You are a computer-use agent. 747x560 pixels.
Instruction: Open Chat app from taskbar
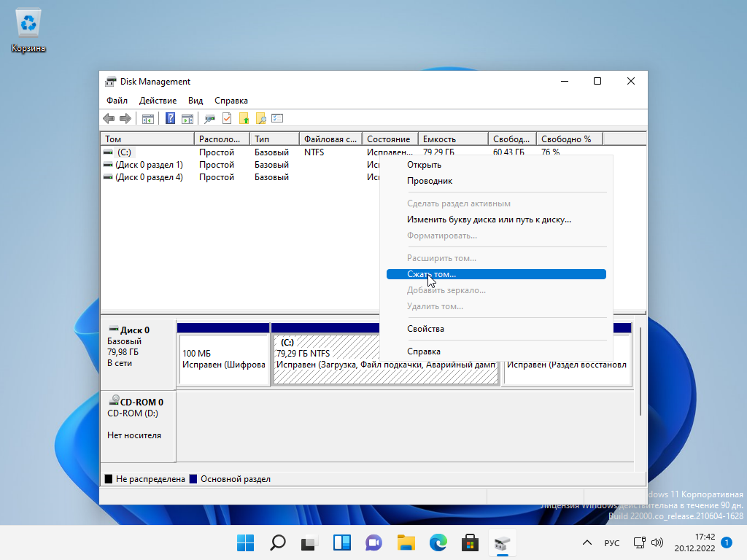374,542
